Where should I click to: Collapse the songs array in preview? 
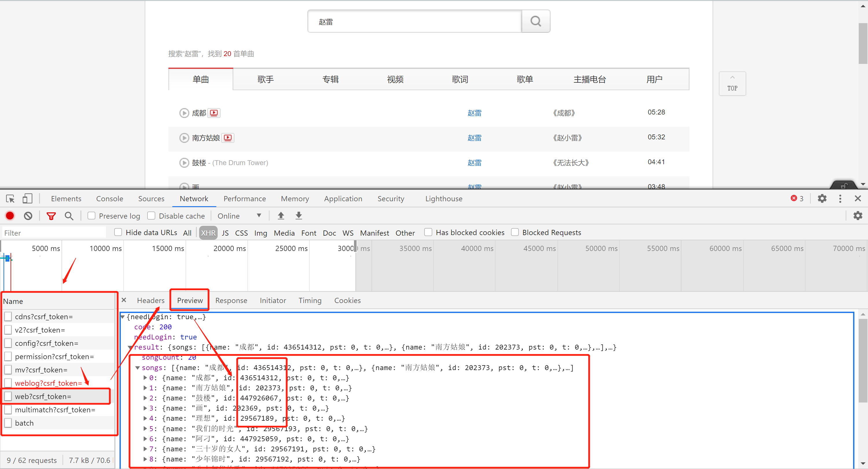click(137, 368)
